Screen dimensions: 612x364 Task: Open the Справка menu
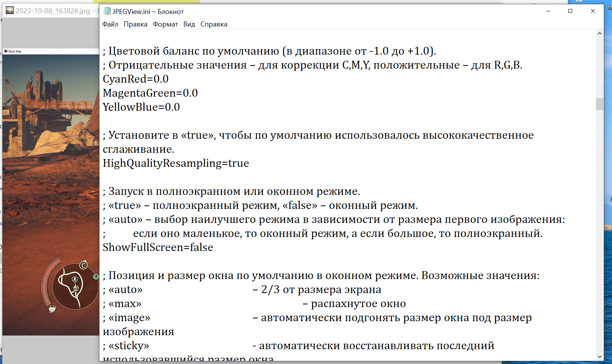pyautogui.click(x=214, y=24)
